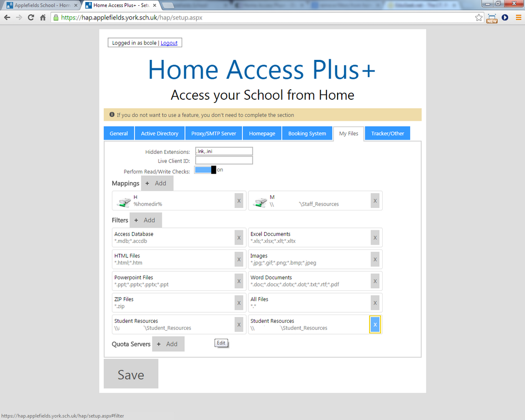This screenshot has height=420, width=525.
Task: Click the H drive mapping icon
Action: tap(124, 202)
